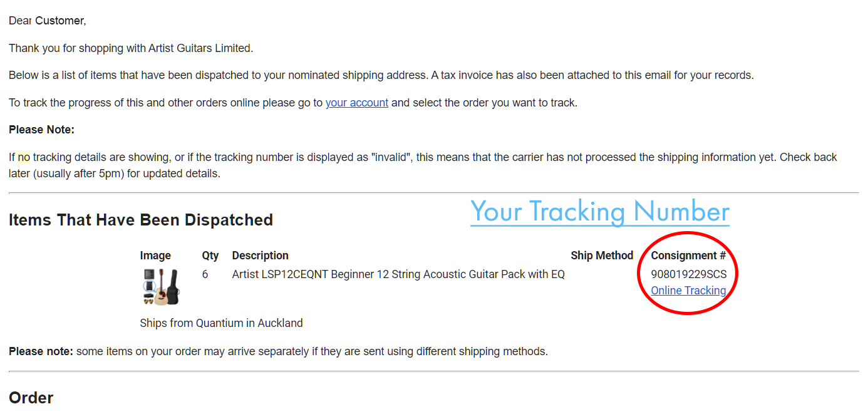The image size is (868, 414).
Task: Click the quantity value 6
Action: click(205, 274)
